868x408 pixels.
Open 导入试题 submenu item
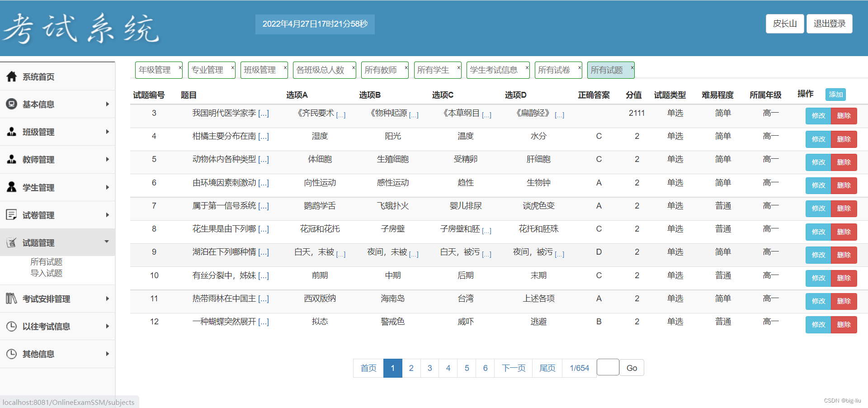(x=47, y=273)
